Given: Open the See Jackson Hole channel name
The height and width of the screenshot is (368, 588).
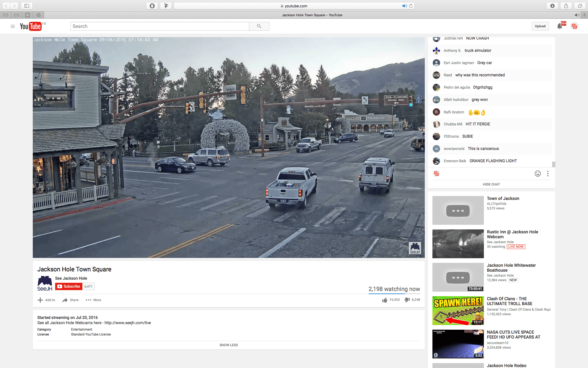Looking at the screenshot, I should pos(71,278).
